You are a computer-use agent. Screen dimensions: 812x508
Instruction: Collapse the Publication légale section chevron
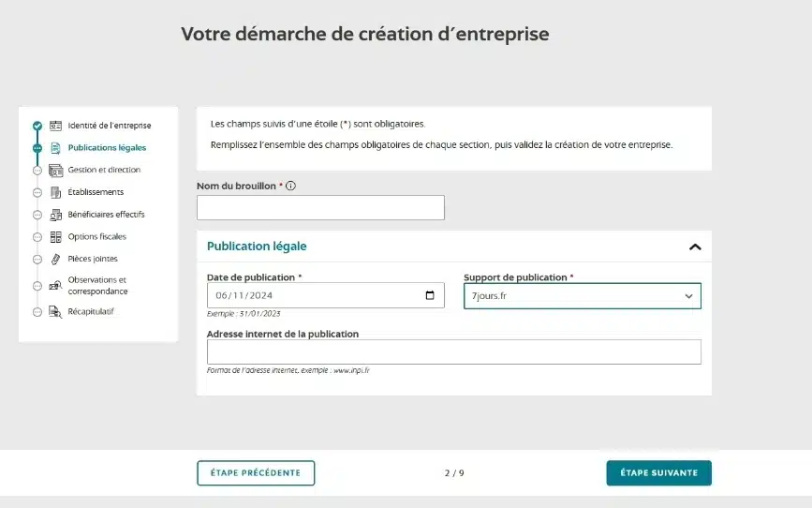695,247
